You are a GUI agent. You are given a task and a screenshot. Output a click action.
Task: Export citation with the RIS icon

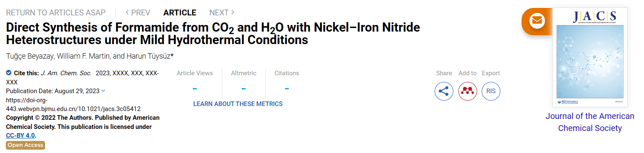[x=491, y=91]
